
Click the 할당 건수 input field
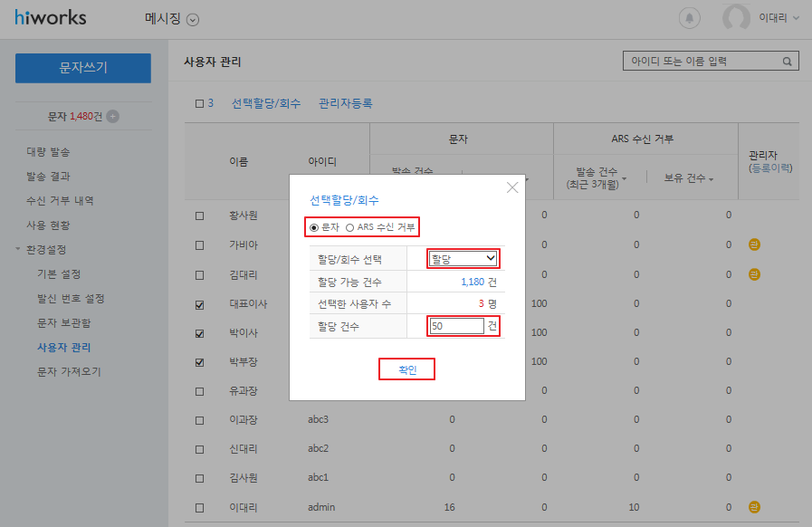tap(456, 326)
